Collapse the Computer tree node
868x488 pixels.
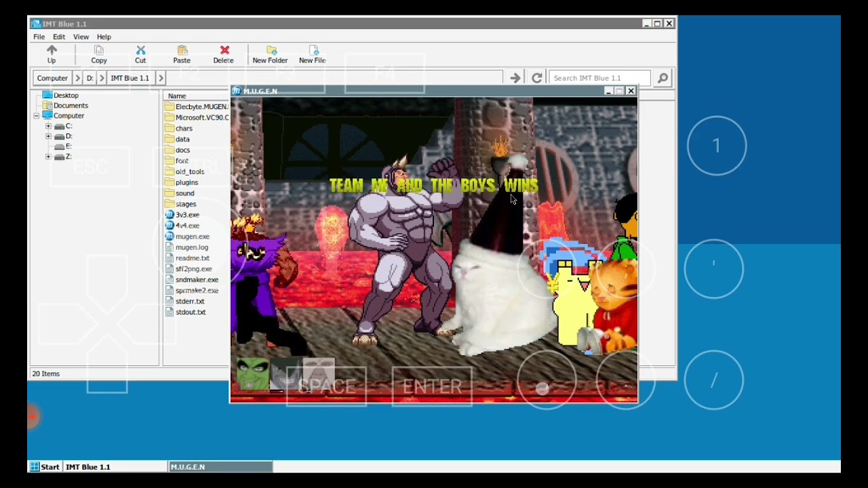click(37, 116)
